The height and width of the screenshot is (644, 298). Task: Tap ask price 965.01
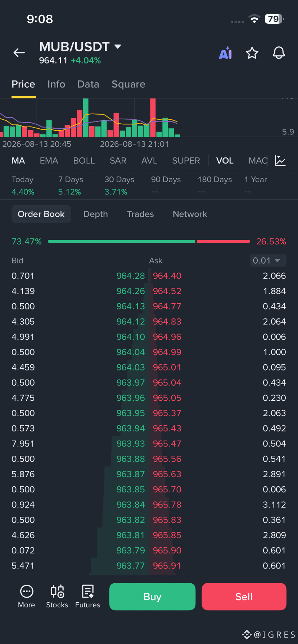click(167, 368)
